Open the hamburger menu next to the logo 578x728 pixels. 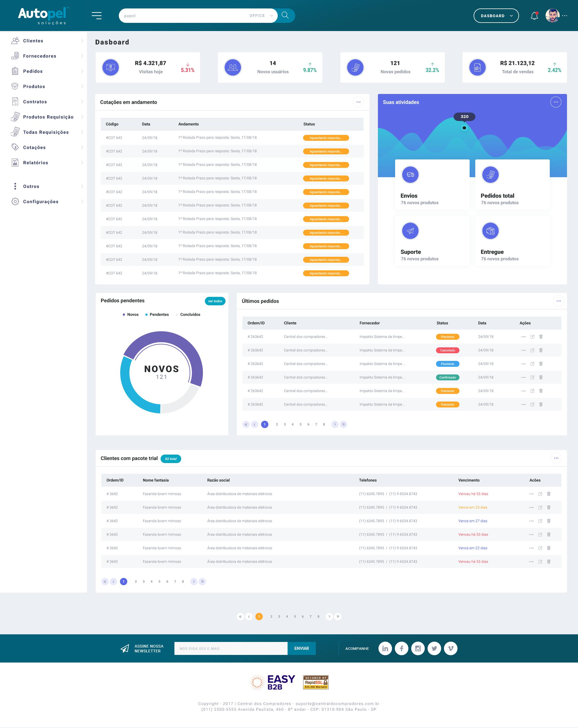point(97,16)
